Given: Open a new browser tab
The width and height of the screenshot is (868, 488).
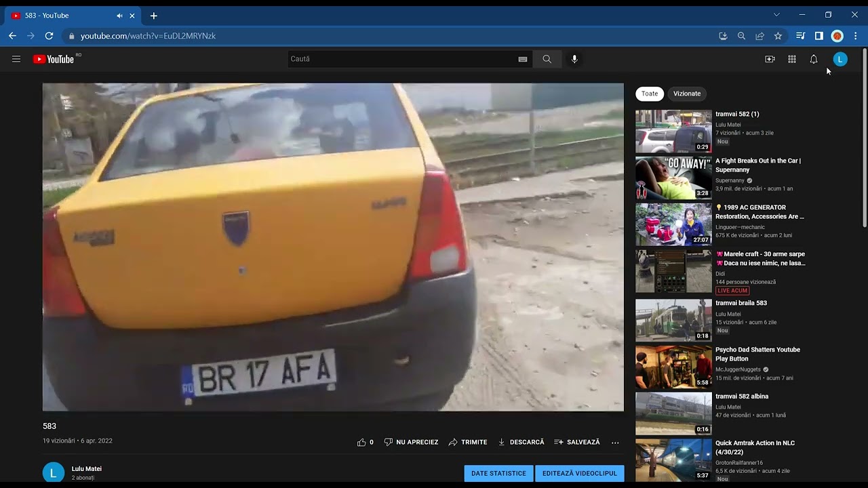Looking at the screenshot, I should pyautogui.click(x=154, y=16).
